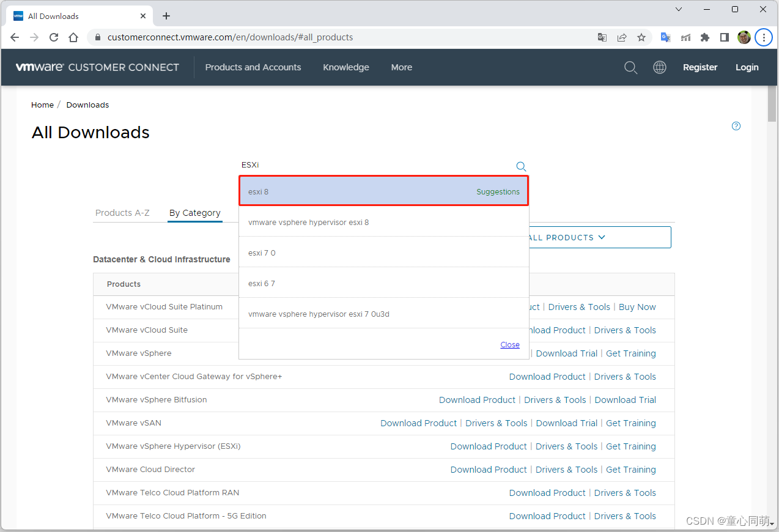Open the More menu in the navigation bar
This screenshot has height=532, width=779.
coord(401,67)
